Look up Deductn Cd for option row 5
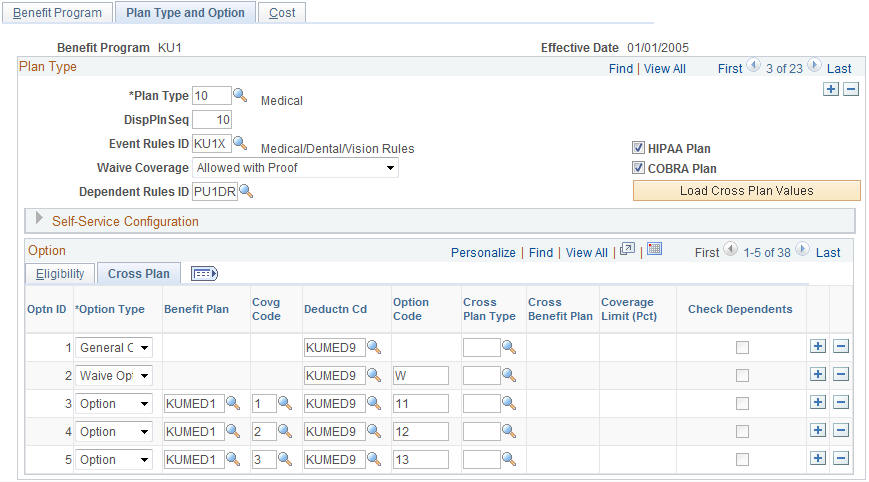 (x=374, y=459)
